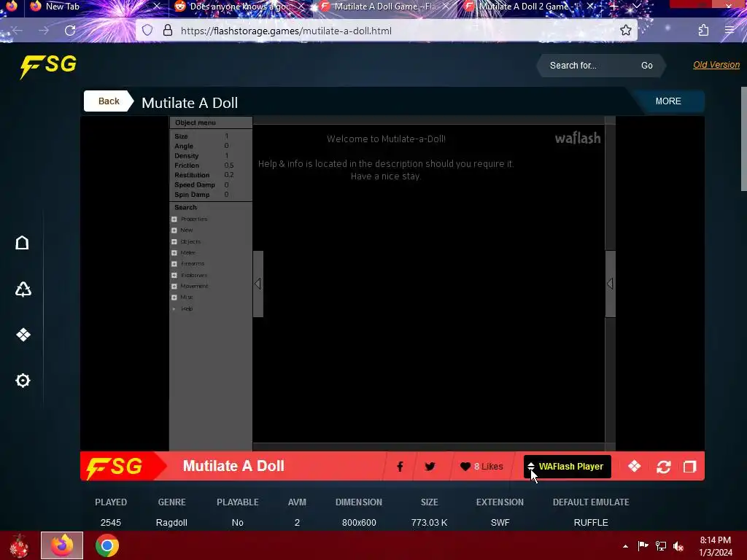Screen dimensions: 747x560
Task: Click the Friction value 0.5
Action: [x=228, y=166]
